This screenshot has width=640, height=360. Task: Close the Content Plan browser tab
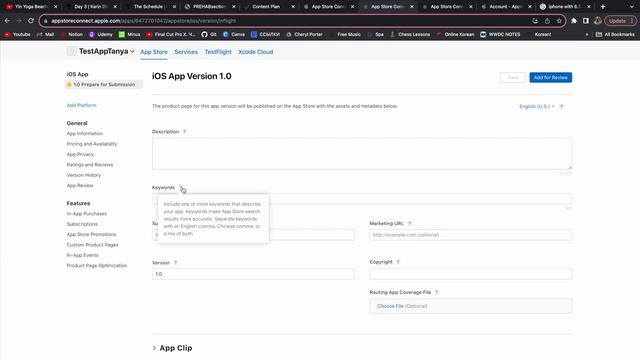(x=293, y=7)
